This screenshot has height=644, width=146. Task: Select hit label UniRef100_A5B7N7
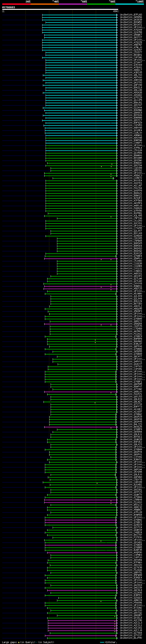tap(131, 45)
